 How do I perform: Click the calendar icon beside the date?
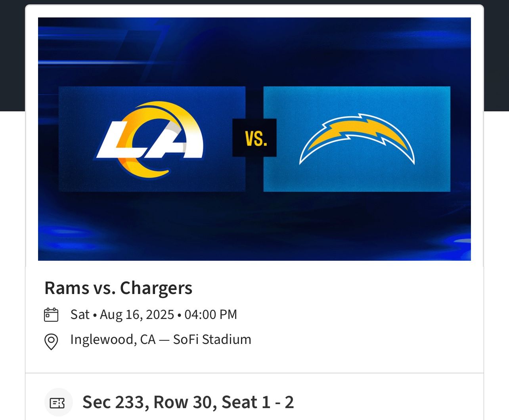(x=51, y=315)
